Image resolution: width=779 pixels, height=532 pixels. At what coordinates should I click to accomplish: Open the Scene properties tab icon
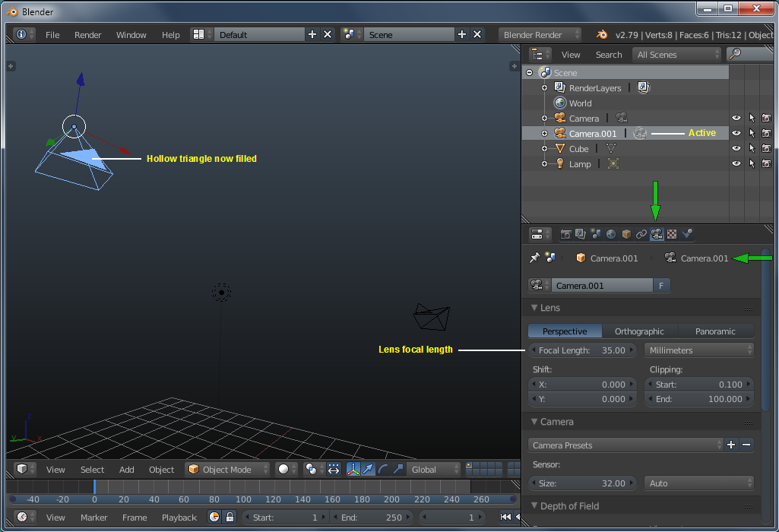[x=596, y=234]
